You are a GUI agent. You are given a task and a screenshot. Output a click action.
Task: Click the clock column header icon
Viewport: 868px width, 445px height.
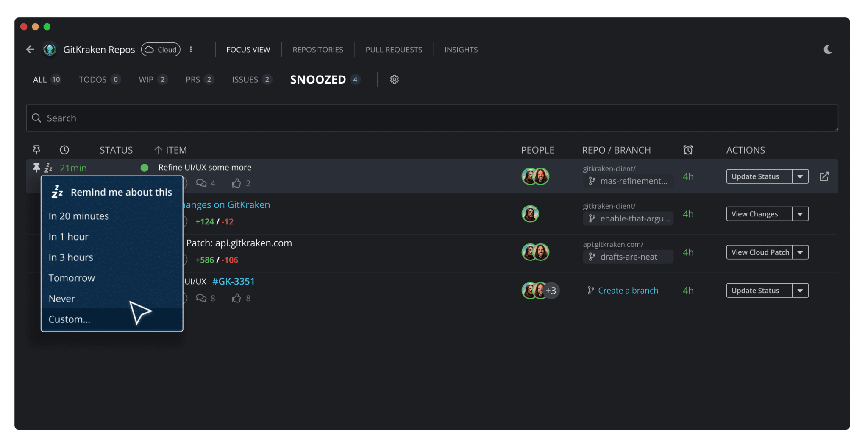[64, 150]
